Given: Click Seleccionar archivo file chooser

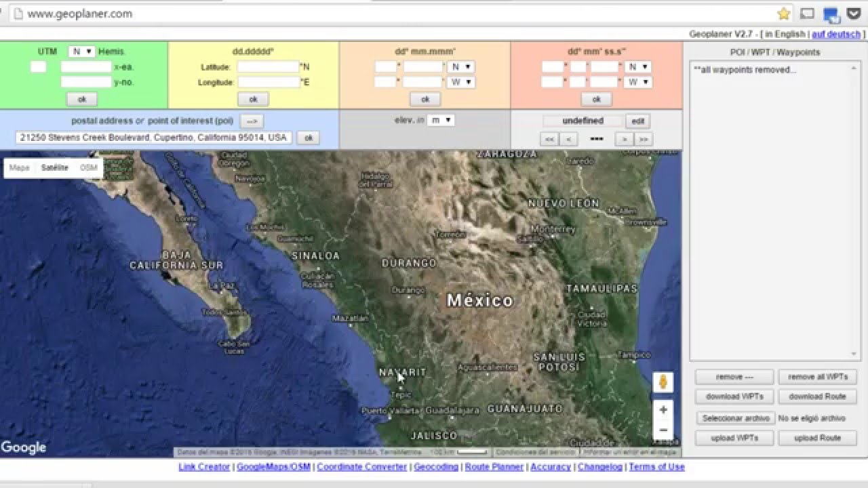Looking at the screenshot, I should (x=736, y=418).
